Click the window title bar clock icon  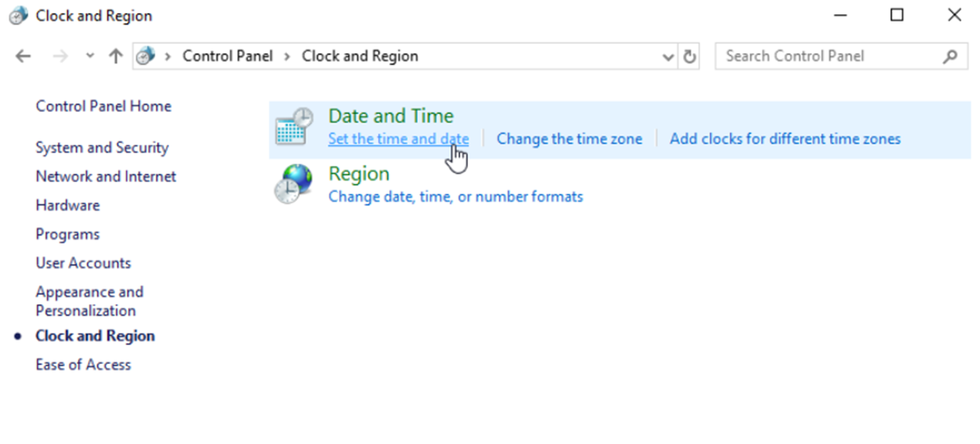pos(18,16)
